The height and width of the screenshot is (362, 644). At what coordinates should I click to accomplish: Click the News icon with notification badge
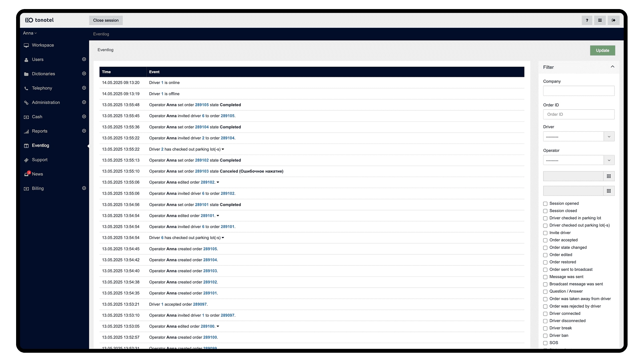click(x=27, y=174)
